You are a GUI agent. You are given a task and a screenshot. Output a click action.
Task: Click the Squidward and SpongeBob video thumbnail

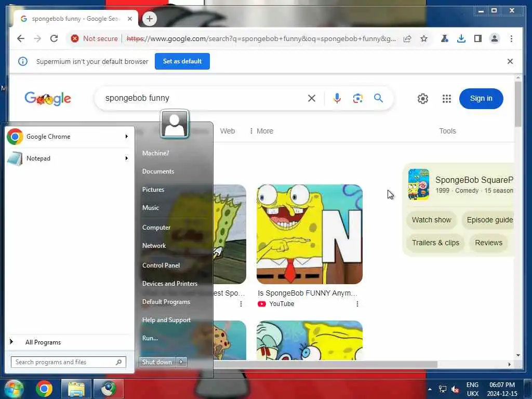pyautogui.click(x=310, y=340)
